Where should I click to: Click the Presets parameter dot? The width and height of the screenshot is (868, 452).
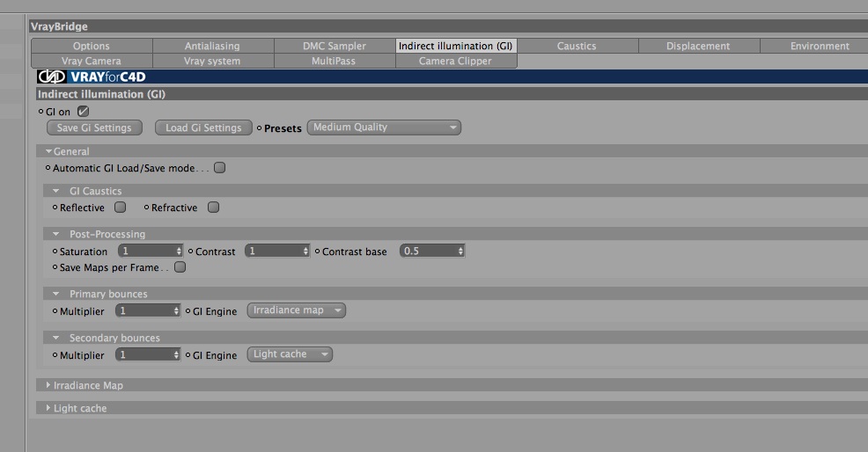click(259, 128)
